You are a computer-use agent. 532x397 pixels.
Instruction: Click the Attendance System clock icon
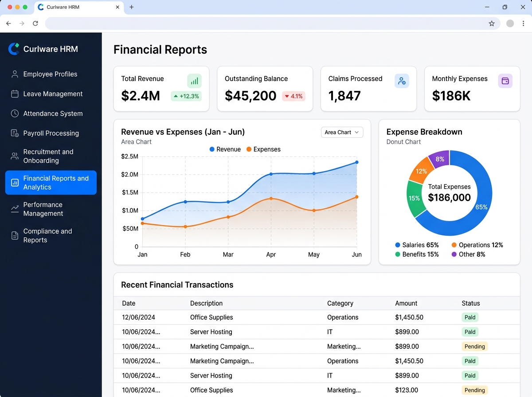[15, 113]
